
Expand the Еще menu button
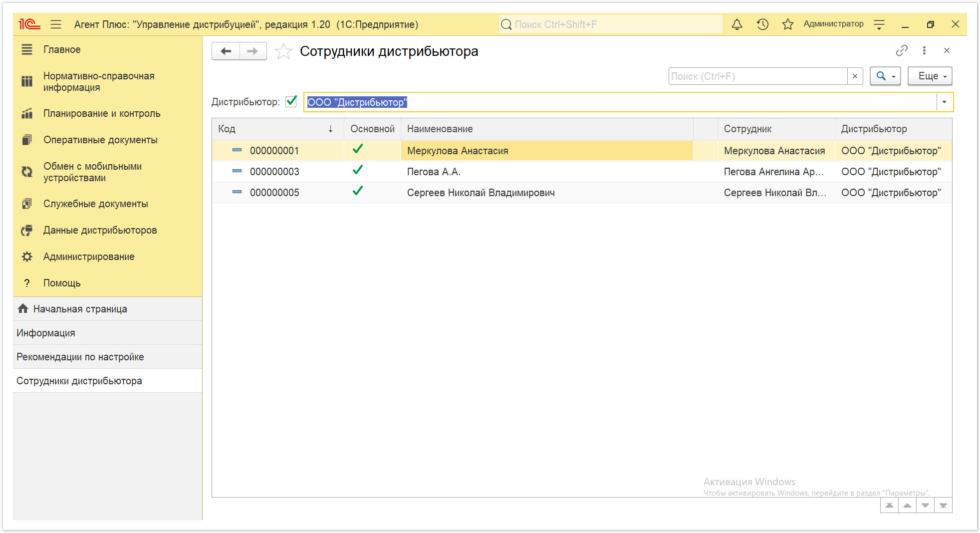pyautogui.click(x=930, y=76)
